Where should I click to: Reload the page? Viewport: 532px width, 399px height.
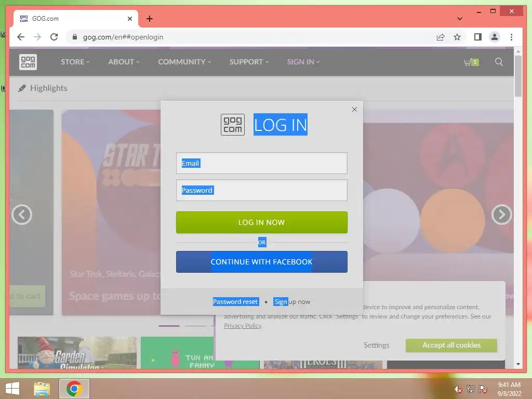(x=54, y=37)
